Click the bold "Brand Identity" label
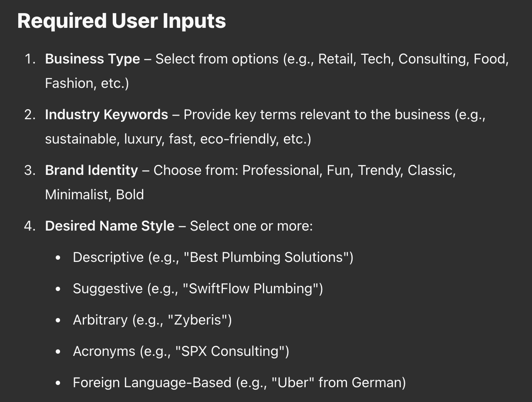The image size is (532, 402). tap(91, 170)
